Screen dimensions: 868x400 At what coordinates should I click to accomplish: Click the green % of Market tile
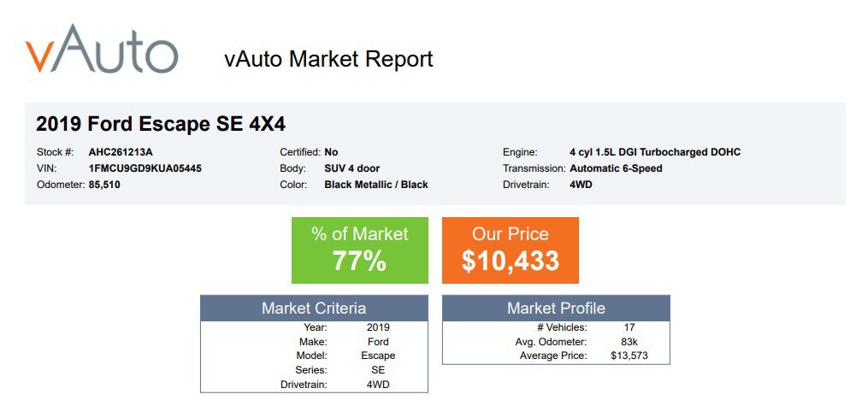tap(360, 250)
